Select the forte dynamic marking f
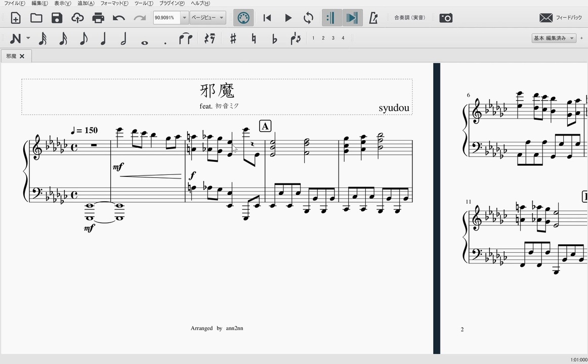The width and height of the screenshot is (588, 364). pyautogui.click(x=193, y=175)
